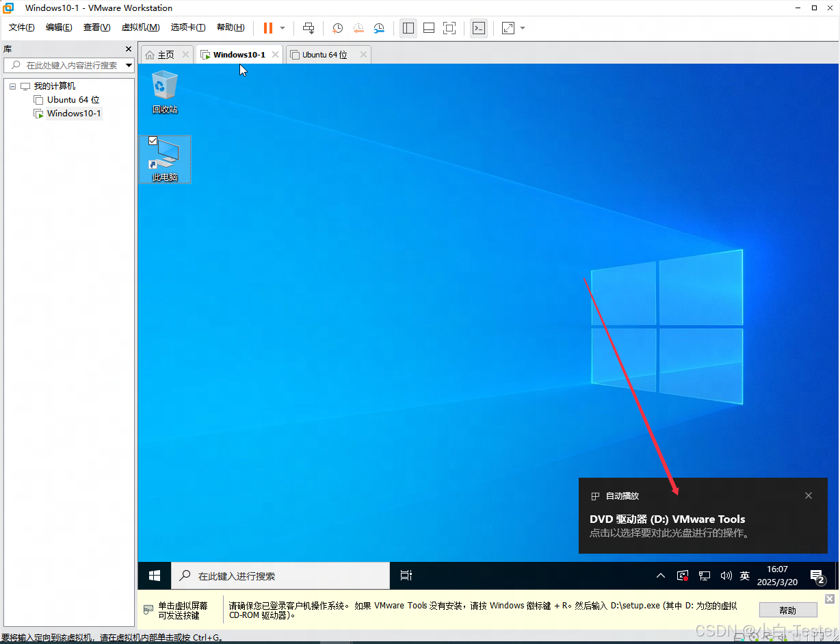The height and width of the screenshot is (644, 840).
Task: Take a snapshot with the clock-plus icon
Action: point(338,28)
